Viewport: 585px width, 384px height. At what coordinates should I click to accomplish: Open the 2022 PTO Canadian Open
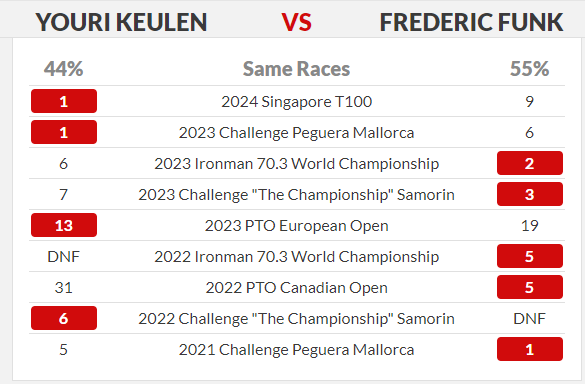(x=297, y=287)
